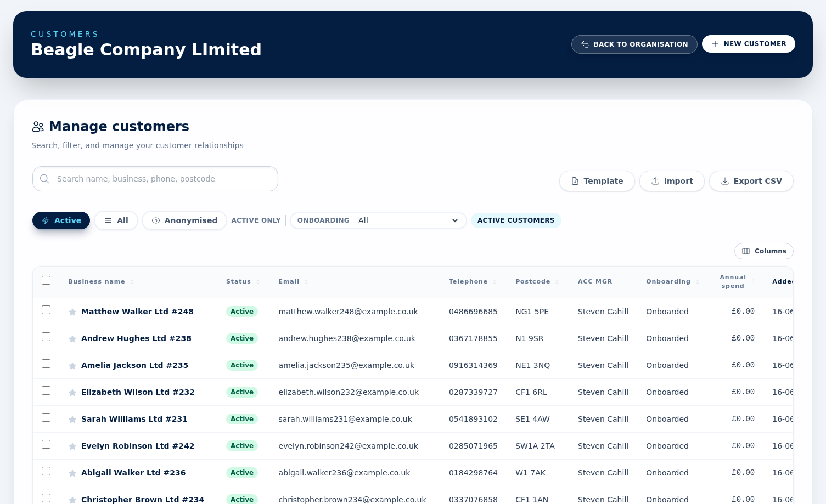Screen dimensions: 826x504
Task: Sort by Postcode column arrows
Action: [x=557, y=282]
